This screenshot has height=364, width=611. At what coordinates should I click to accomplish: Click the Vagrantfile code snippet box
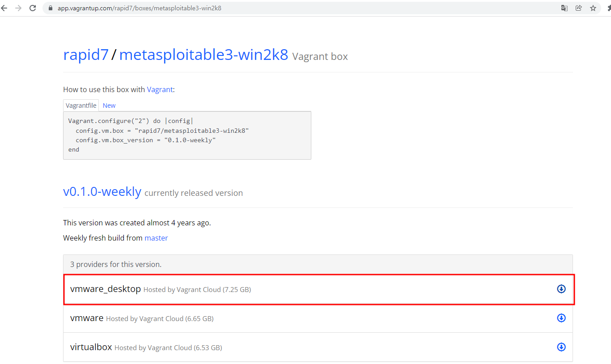pos(187,135)
